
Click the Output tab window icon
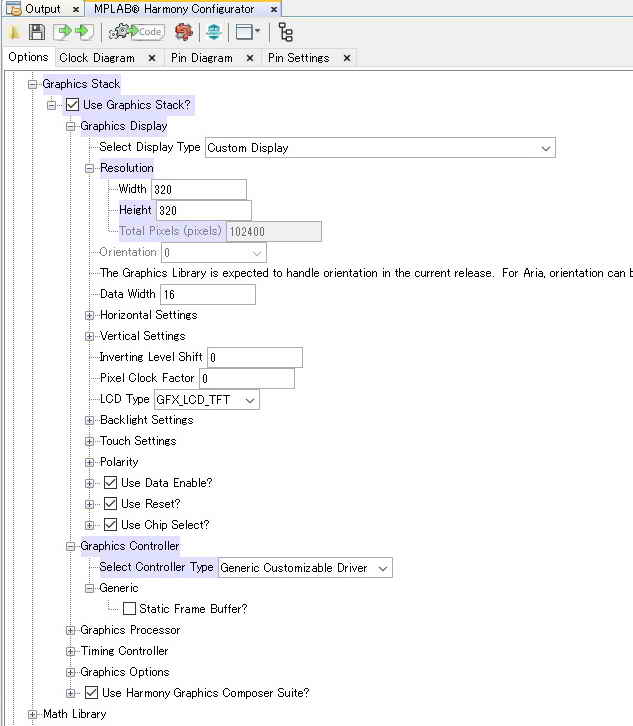click(13, 8)
